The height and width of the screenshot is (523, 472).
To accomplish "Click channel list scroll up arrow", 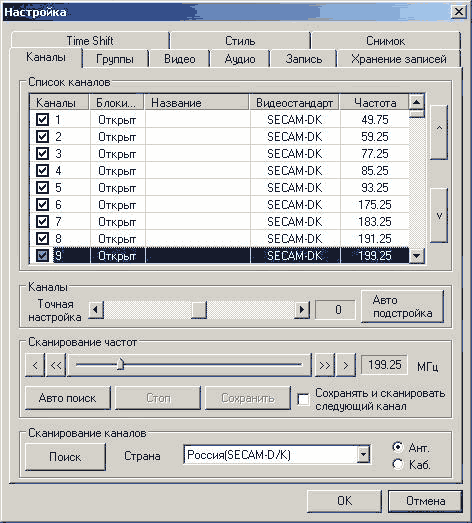I will point(416,102).
